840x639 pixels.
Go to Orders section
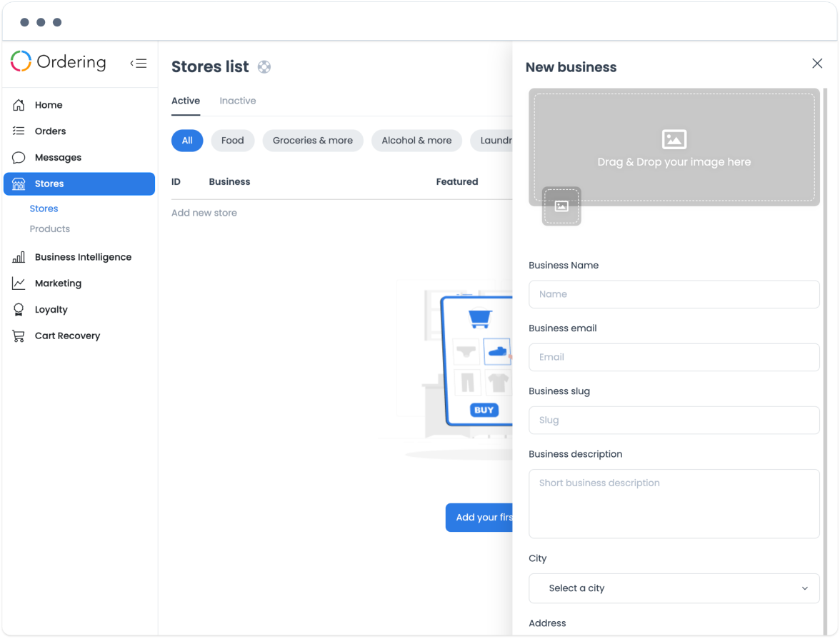pyautogui.click(x=79, y=131)
